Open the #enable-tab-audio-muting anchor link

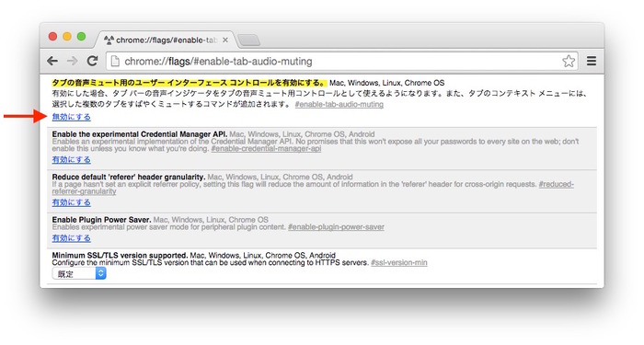click(339, 104)
